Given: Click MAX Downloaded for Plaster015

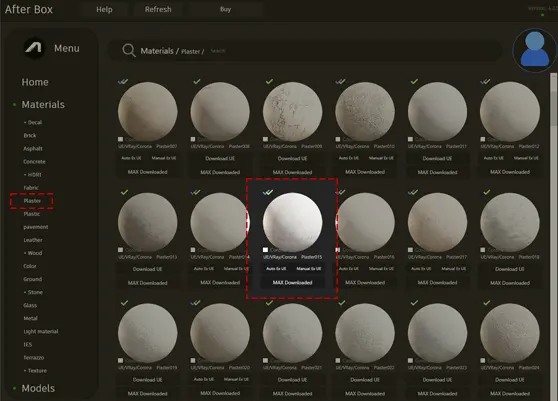Looking at the screenshot, I should pyautogui.click(x=293, y=283).
